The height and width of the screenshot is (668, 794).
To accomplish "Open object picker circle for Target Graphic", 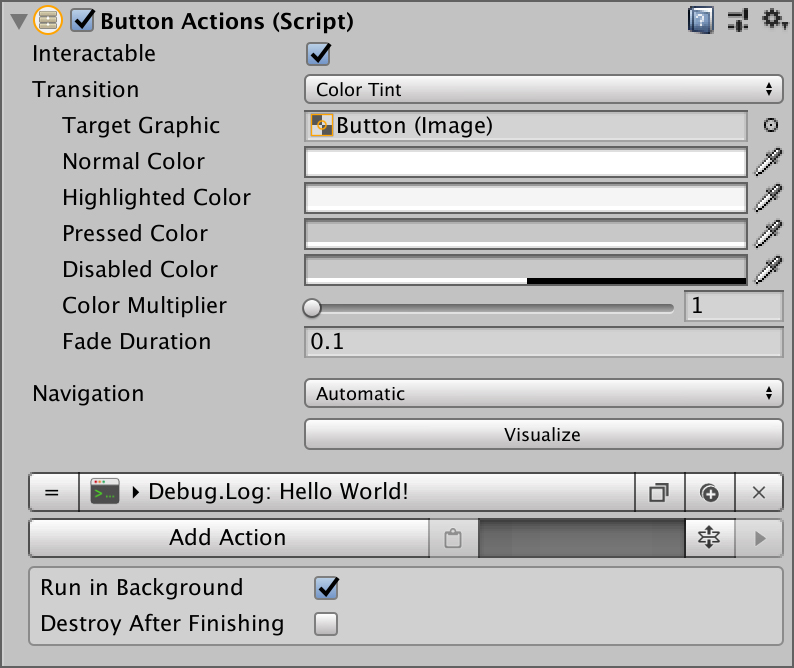I will click(770, 125).
